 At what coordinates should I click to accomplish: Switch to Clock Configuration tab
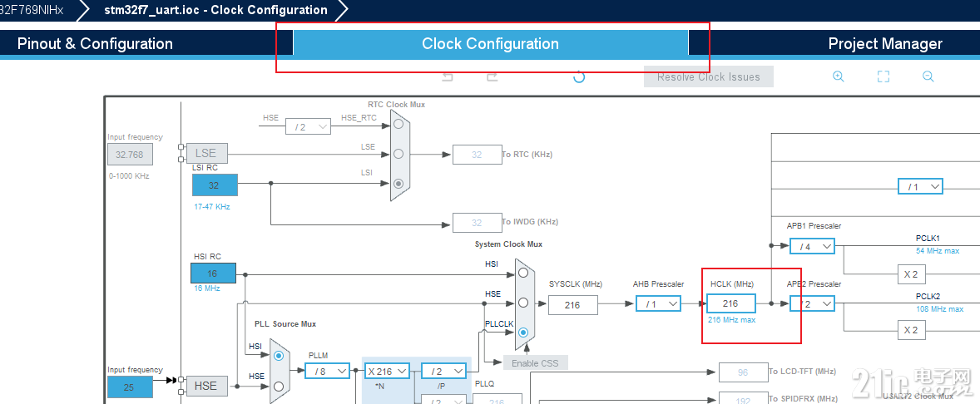491,44
